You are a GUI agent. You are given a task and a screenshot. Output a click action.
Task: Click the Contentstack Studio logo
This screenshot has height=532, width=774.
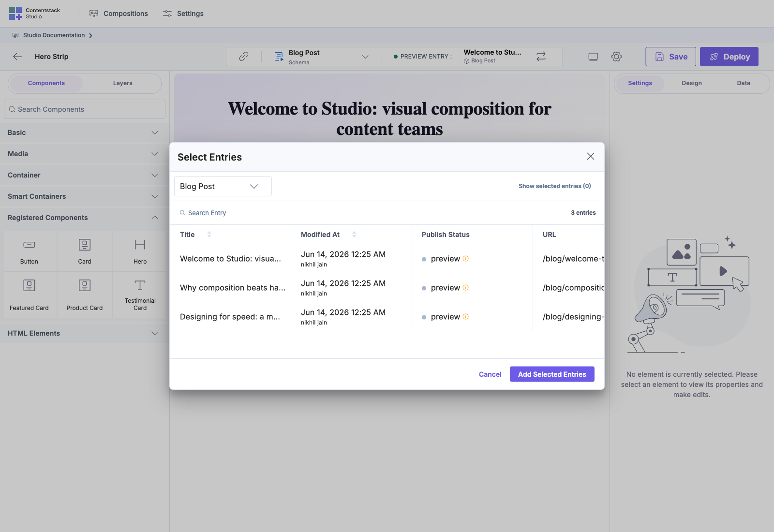[x=34, y=13]
